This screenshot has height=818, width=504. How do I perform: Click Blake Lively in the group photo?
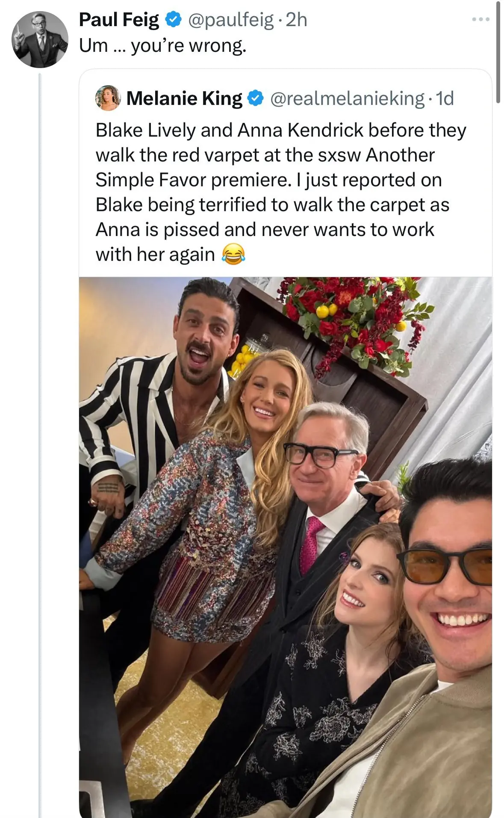coord(269,394)
